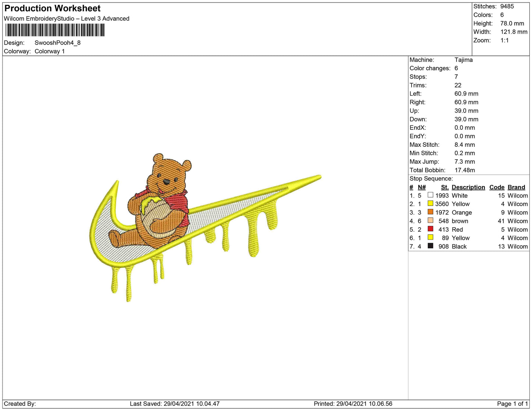Select 'Wilcom EmbroideryStudio – Level 3 Advanced' text
Image resolution: width=532 pixels, height=409 pixels.
click(x=67, y=19)
